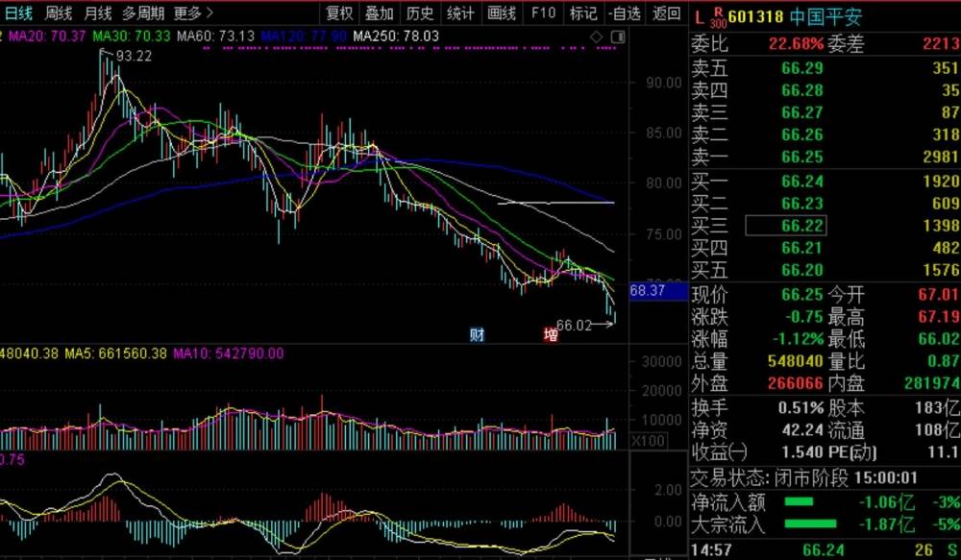
Task: Click the 换手 value 0.51%
Action: pyautogui.click(x=801, y=408)
